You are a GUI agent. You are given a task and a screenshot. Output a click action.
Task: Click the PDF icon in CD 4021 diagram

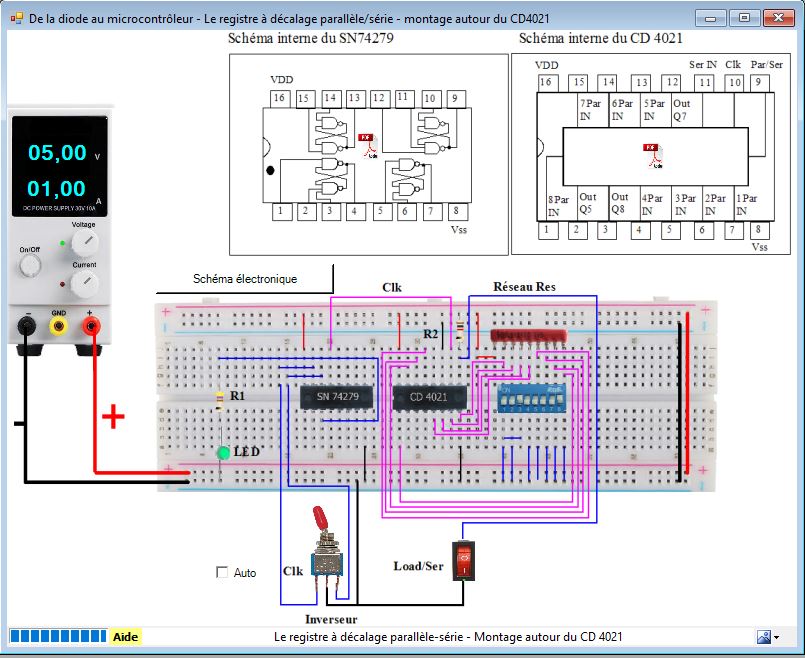652,153
